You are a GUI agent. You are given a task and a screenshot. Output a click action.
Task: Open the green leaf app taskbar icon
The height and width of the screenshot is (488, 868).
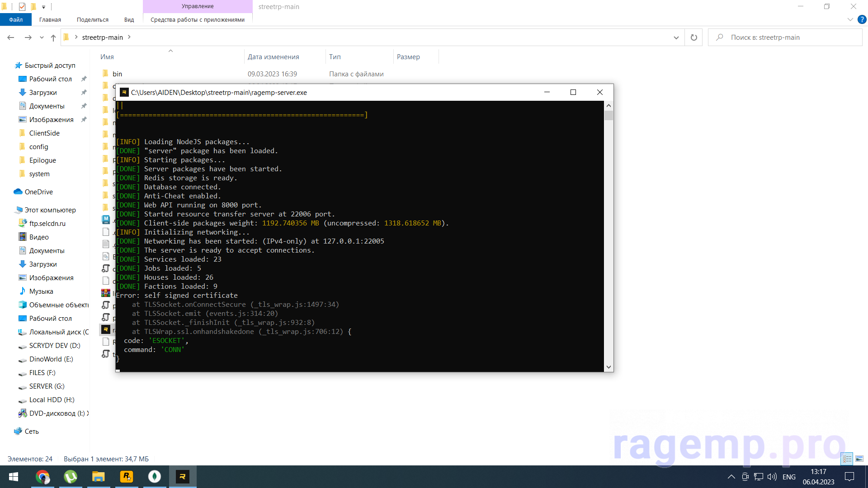(155, 477)
